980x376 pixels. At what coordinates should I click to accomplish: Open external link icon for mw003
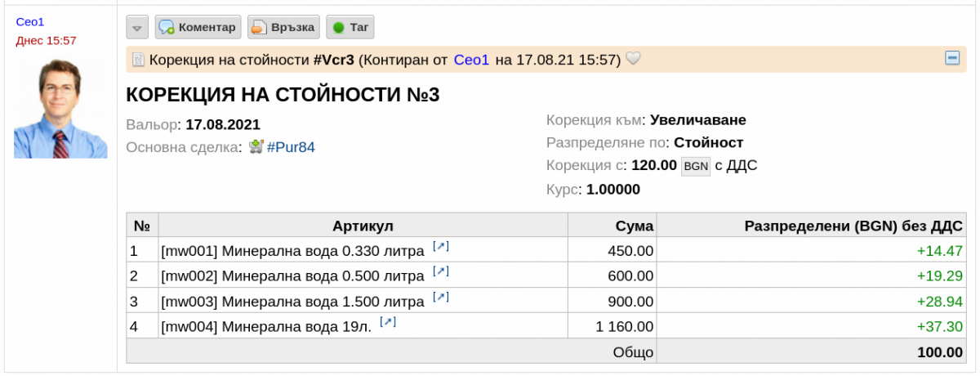coord(442,297)
